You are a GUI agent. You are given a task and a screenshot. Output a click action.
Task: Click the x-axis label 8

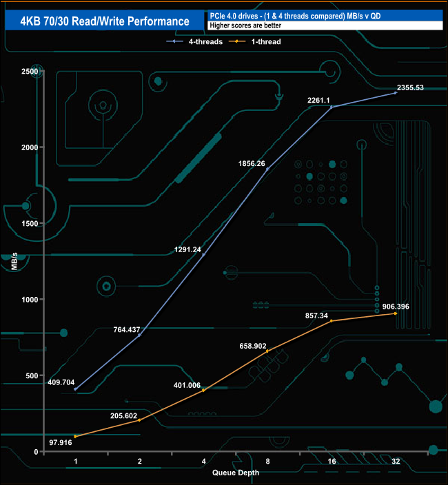pos(267,461)
